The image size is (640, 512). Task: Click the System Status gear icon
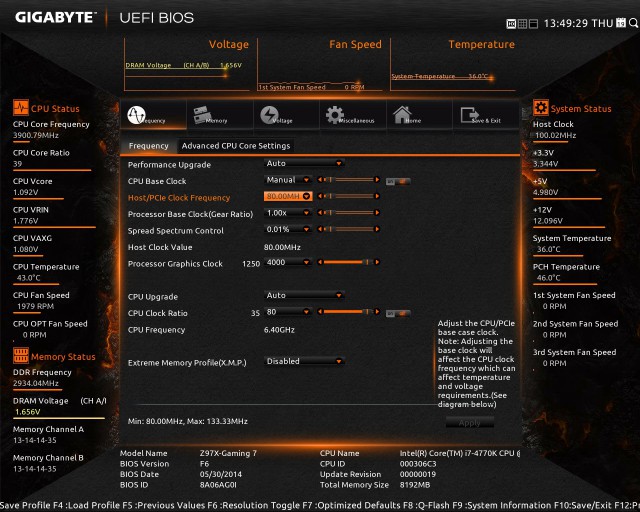click(x=540, y=108)
